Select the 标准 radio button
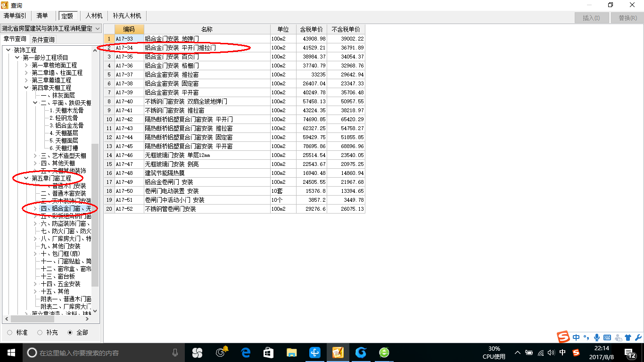This screenshot has width=644, height=362. (x=10, y=333)
